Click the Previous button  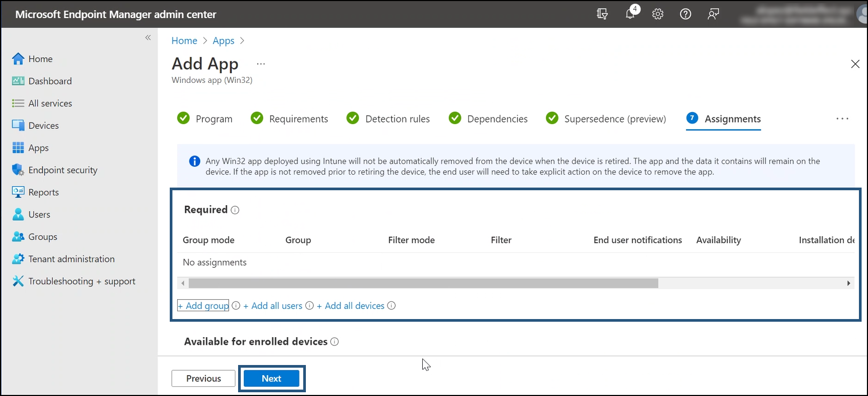coord(203,378)
